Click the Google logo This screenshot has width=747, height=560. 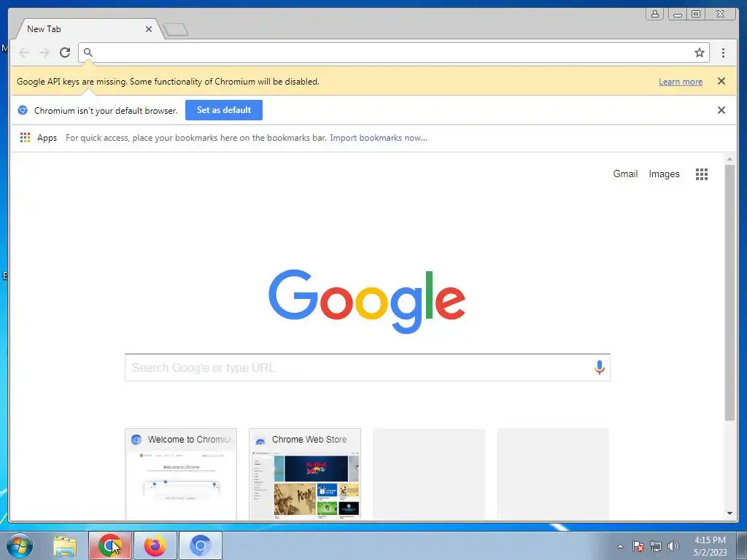pos(367,301)
